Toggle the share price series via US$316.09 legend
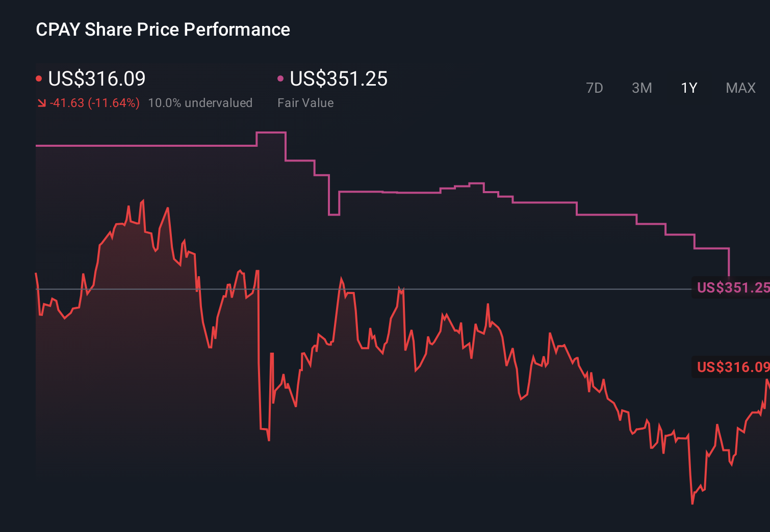This screenshot has width=770, height=532. coord(96,79)
